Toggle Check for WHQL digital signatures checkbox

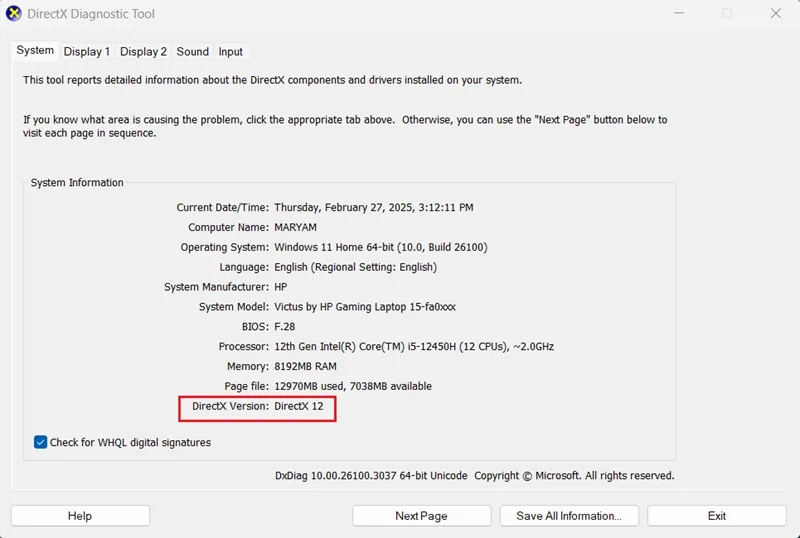click(x=40, y=442)
